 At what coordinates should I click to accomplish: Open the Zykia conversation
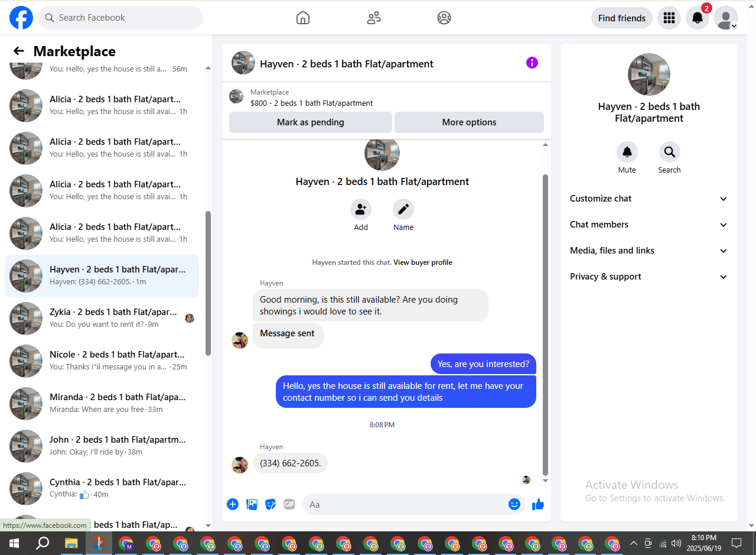[102, 319]
